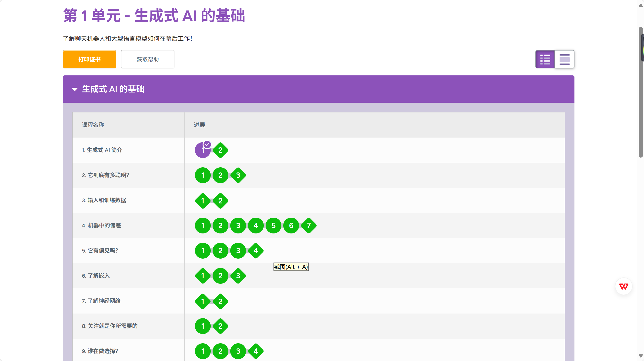Viewport: 644px width, 361px height.
Task: Click the floating red WPS assistant icon
Action: pos(624,286)
